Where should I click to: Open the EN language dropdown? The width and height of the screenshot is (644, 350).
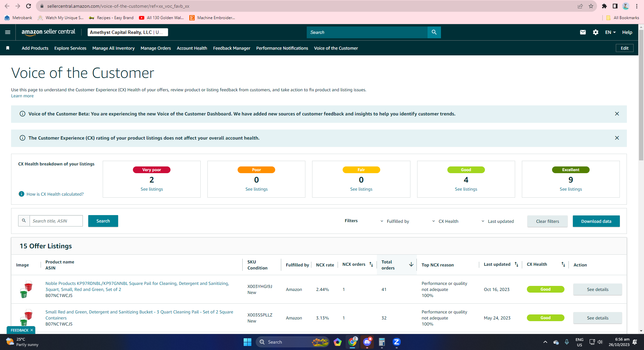610,32
